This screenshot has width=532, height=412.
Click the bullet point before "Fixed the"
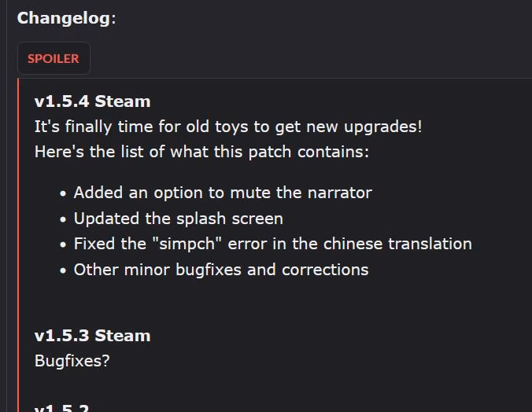[x=63, y=245]
